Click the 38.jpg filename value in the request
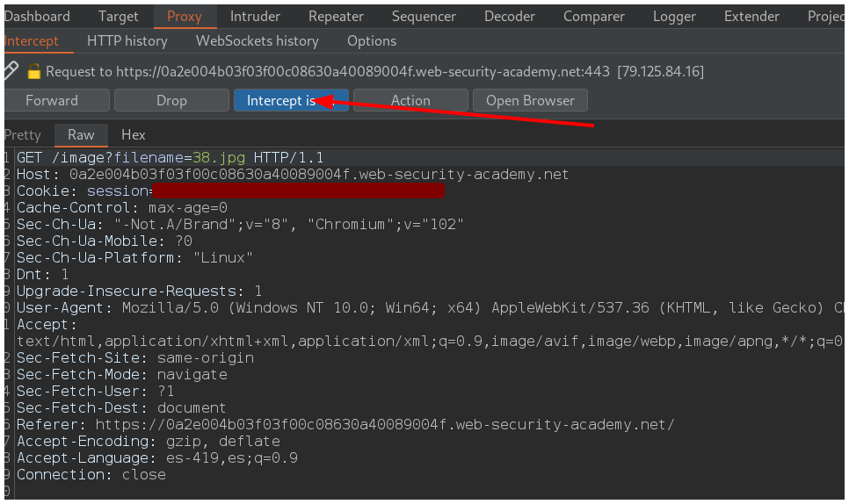 [221, 158]
